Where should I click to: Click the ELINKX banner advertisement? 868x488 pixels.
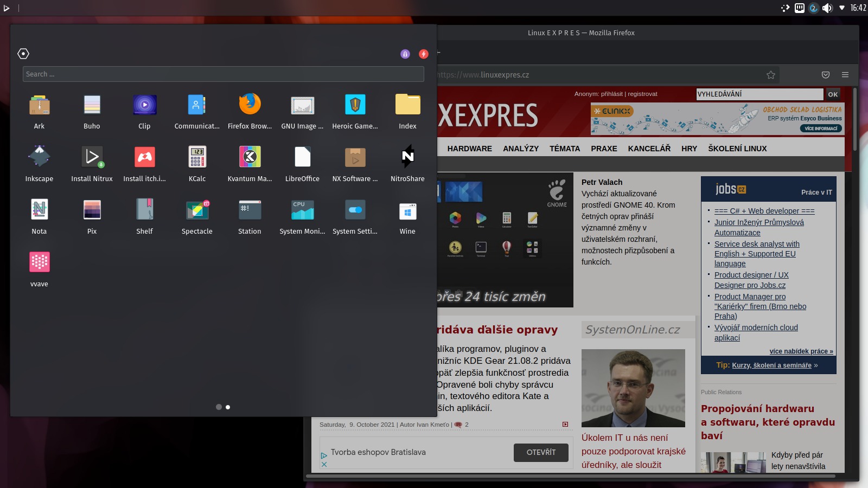pyautogui.click(x=717, y=119)
